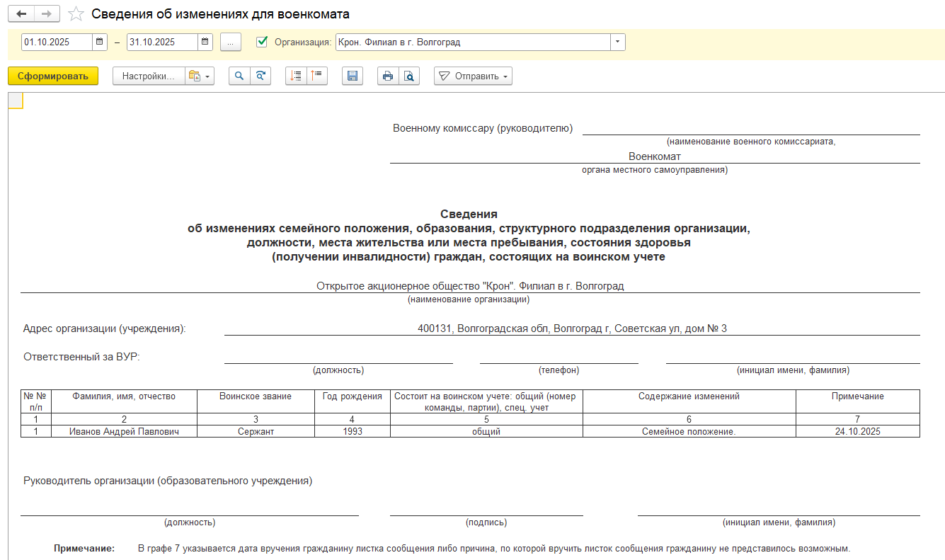Expand all groups icon in toolbar
This screenshot has width=945, height=560.
point(296,76)
